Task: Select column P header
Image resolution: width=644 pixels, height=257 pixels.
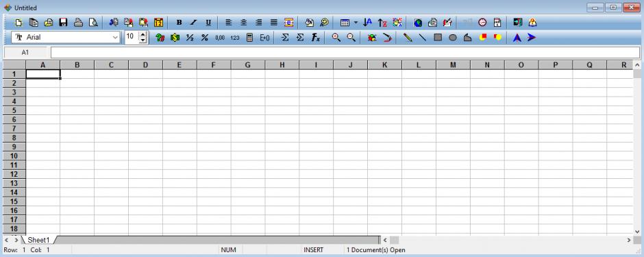Action: pos(556,65)
